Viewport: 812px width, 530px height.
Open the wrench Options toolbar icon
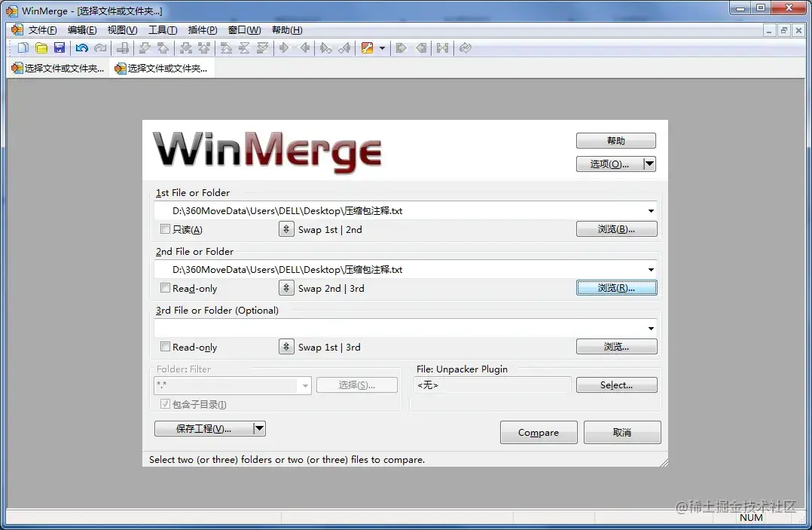coord(367,48)
